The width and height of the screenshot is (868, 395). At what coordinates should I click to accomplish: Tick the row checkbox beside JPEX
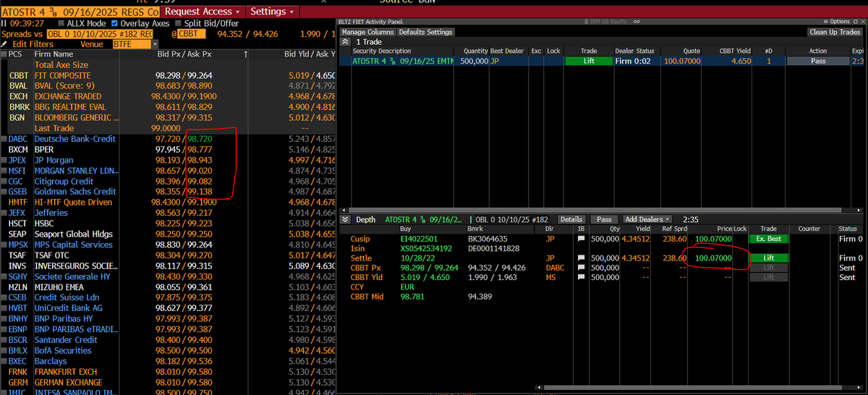pos(4,160)
